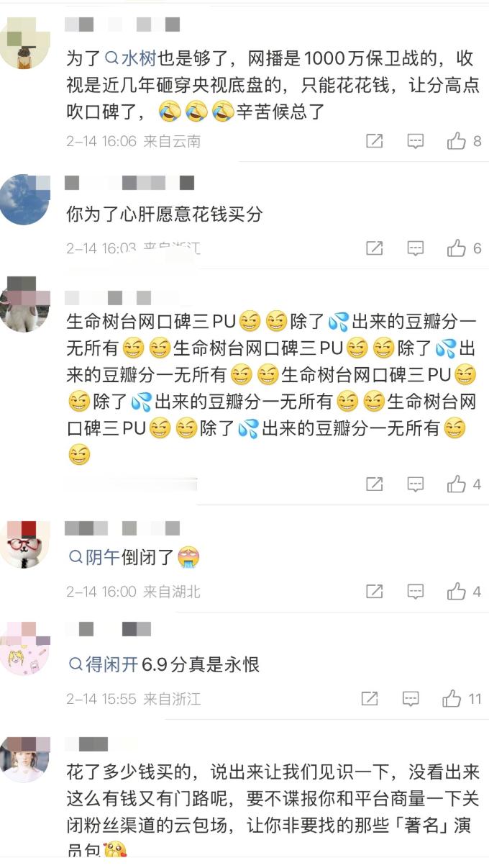Open reply on the 2-14 16:03 comment
The height and width of the screenshot is (868, 489).
click(416, 248)
